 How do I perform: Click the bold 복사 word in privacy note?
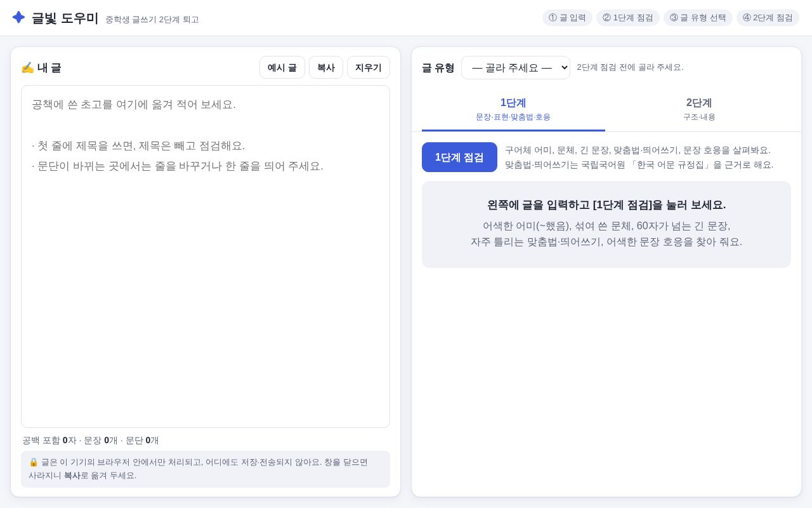click(x=72, y=475)
